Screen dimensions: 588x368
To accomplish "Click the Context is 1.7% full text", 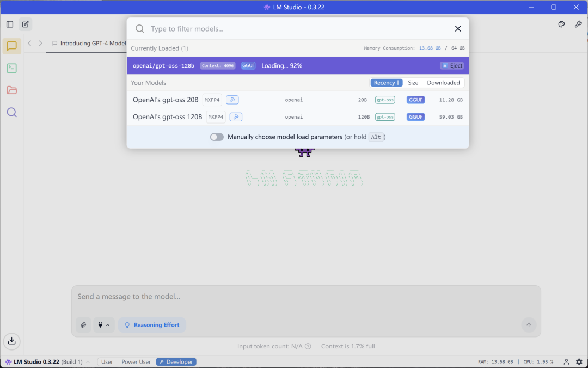I will coord(347,346).
